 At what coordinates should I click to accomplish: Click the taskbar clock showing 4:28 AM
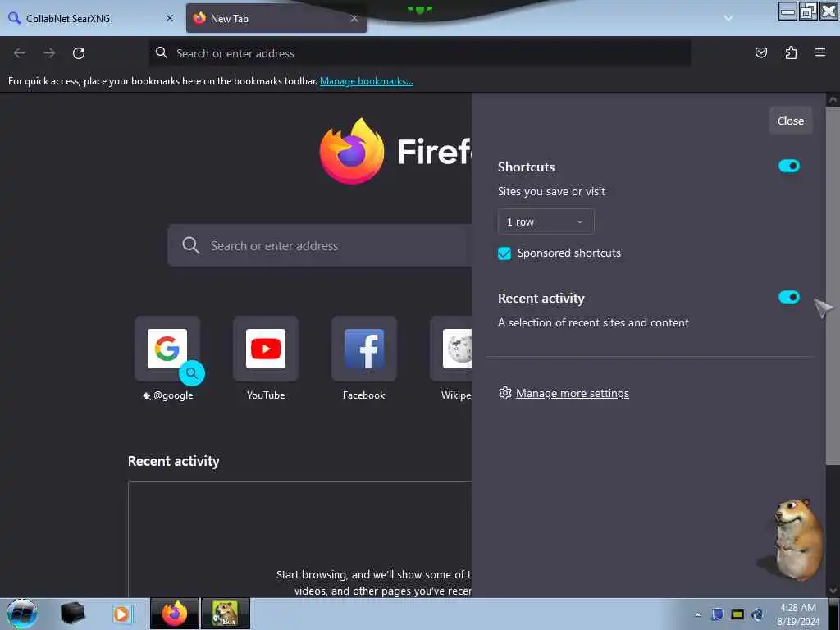pyautogui.click(x=797, y=614)
